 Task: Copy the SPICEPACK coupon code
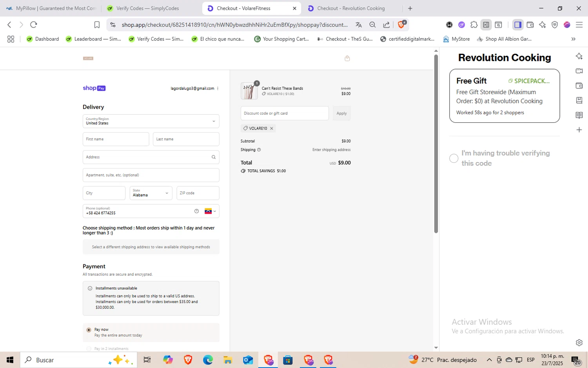pos(529,81)
